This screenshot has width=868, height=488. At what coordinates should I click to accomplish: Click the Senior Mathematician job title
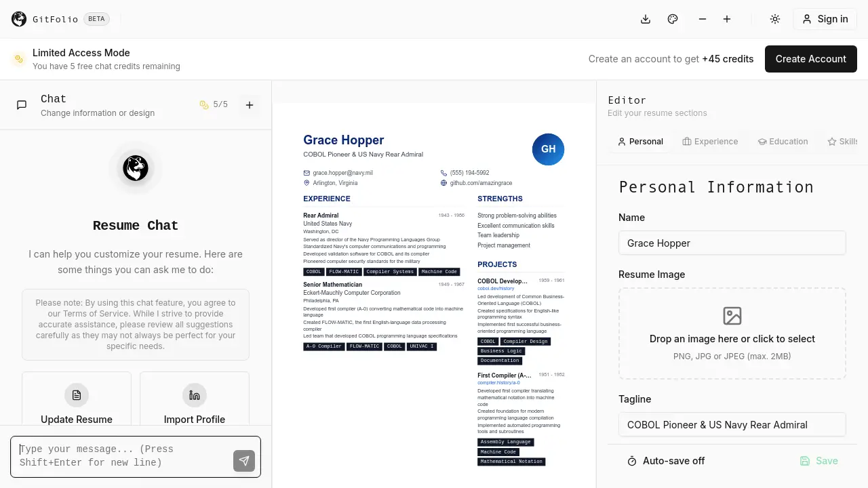[x=333, y=285]
